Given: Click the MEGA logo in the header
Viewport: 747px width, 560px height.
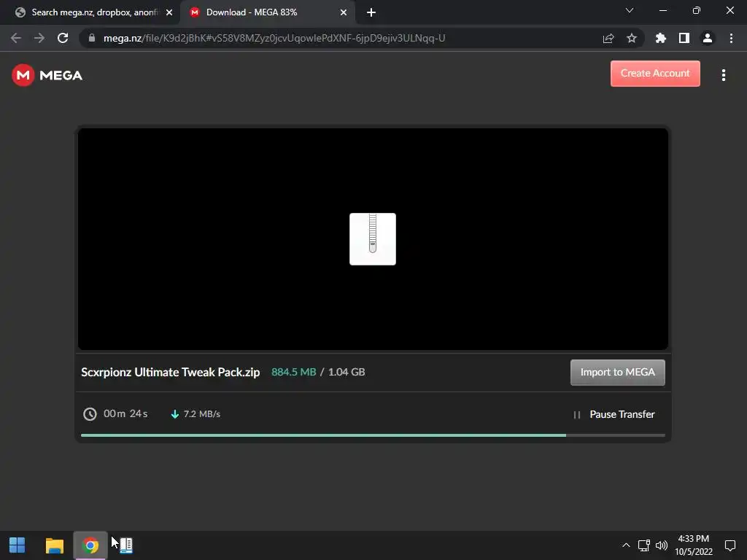Looking at the screenshot, I should [x=47, y=75].
